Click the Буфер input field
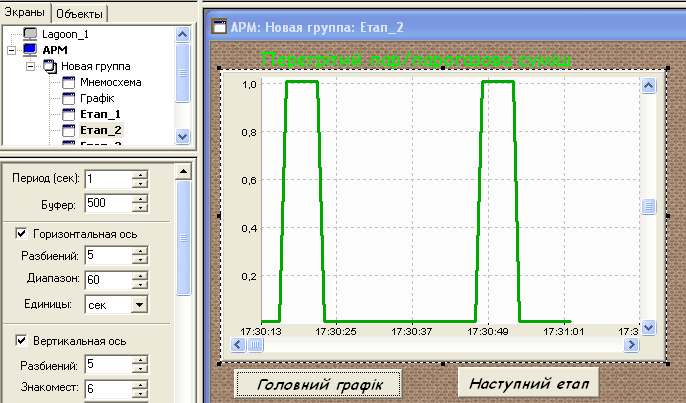Image resolution: width=686 pixels, height=403 pixels. pos(108,203)
